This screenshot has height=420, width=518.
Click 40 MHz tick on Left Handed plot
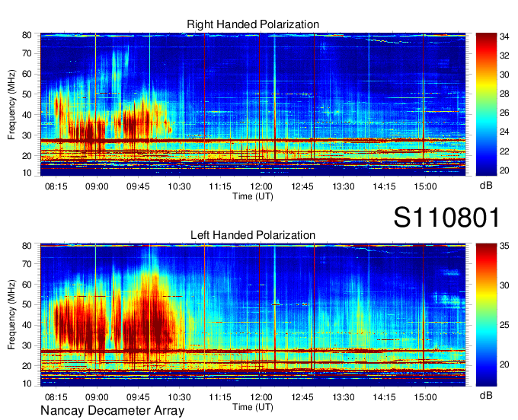[27, 326]
